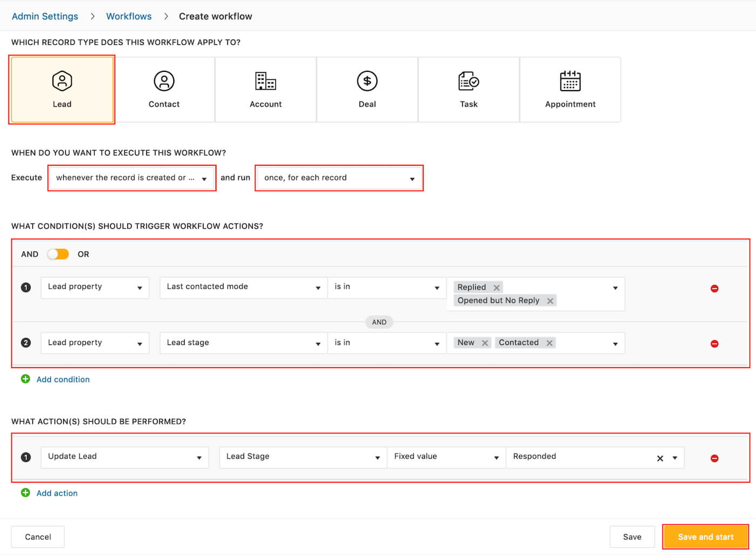
Task: Navigate to Workflows breadcrumb
Action: [129, 16]
